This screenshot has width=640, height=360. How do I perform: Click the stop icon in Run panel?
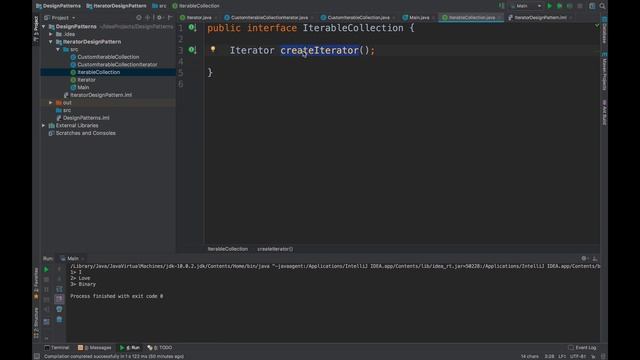tap(46, 280)
